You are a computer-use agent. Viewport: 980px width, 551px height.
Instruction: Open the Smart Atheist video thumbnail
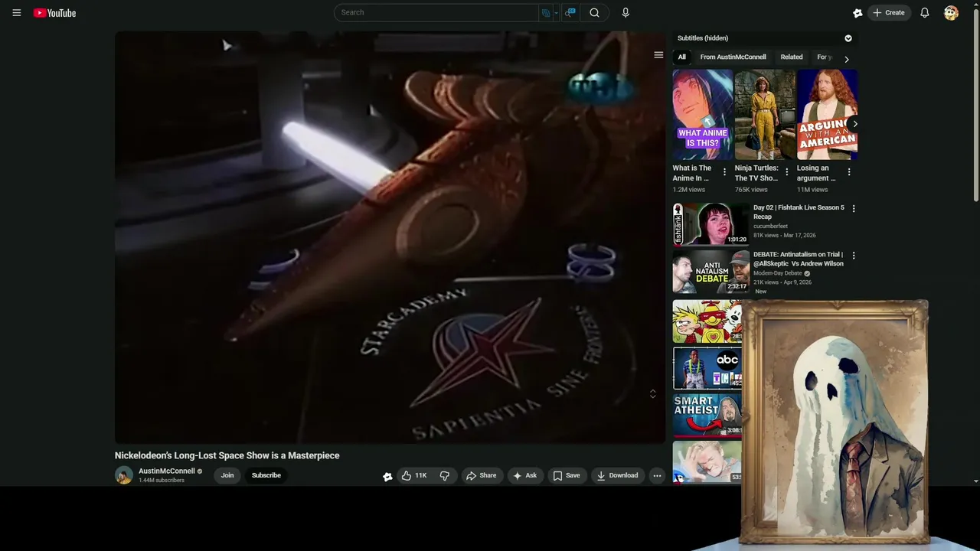pyautogui.click(x=707, y=415)
